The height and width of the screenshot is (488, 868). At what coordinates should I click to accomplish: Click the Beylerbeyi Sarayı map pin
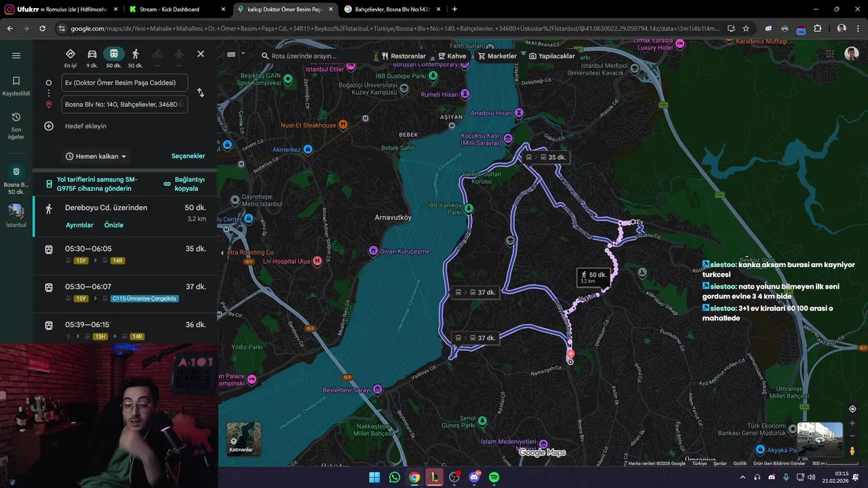tap(378, 389)
